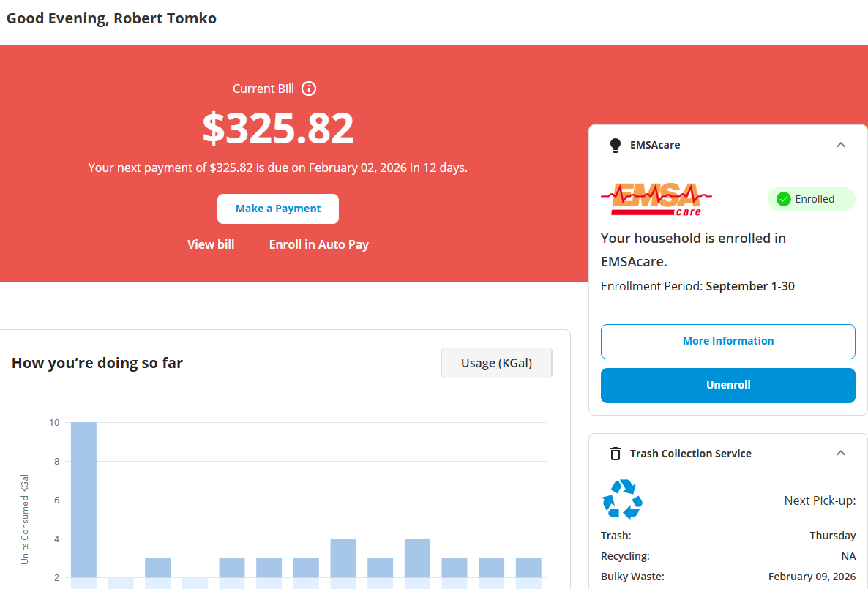Click the green Enrolled checkmark icon
Viewport: 868px width, 589px height.
(783, 199)
